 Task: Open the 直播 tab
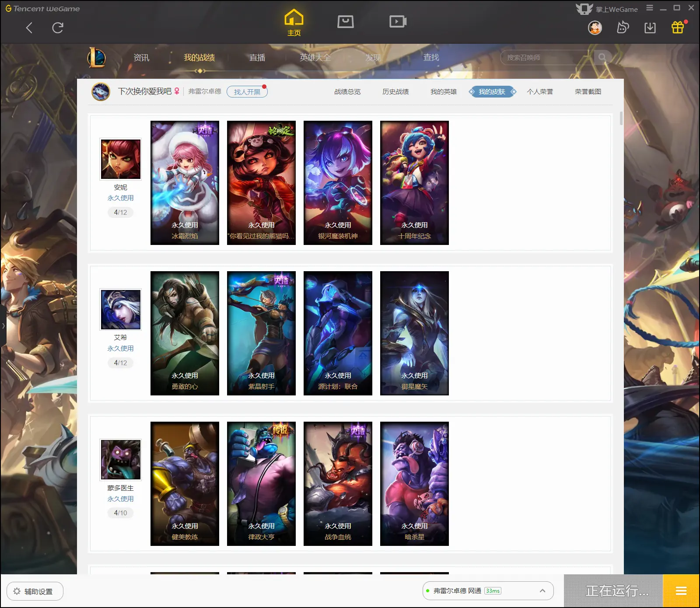(257, 58)
